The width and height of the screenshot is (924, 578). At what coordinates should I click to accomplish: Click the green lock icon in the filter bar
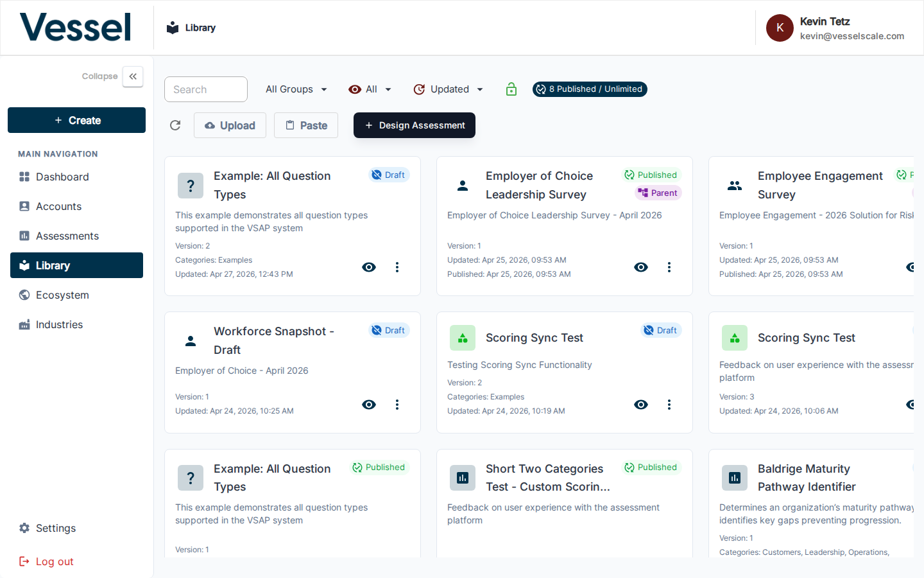(511, 89)
